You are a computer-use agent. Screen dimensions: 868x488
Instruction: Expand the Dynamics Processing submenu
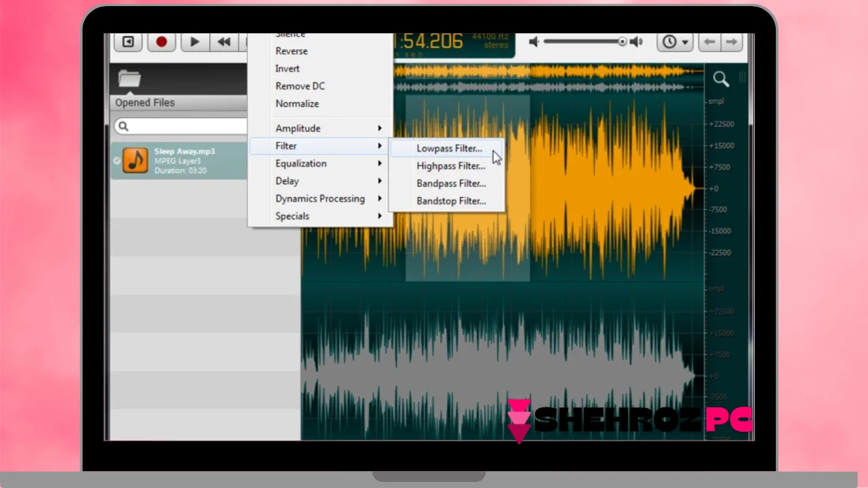(x=320, y=199)
